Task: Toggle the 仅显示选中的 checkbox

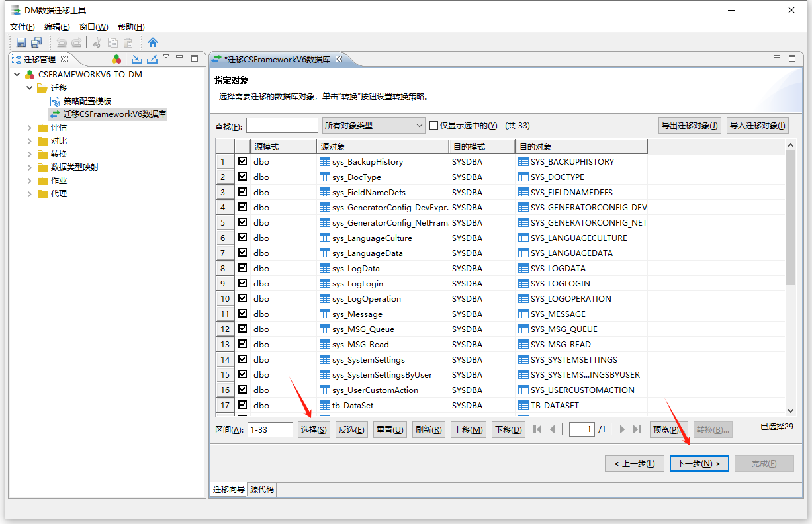Action: click(x=434, y=125)
